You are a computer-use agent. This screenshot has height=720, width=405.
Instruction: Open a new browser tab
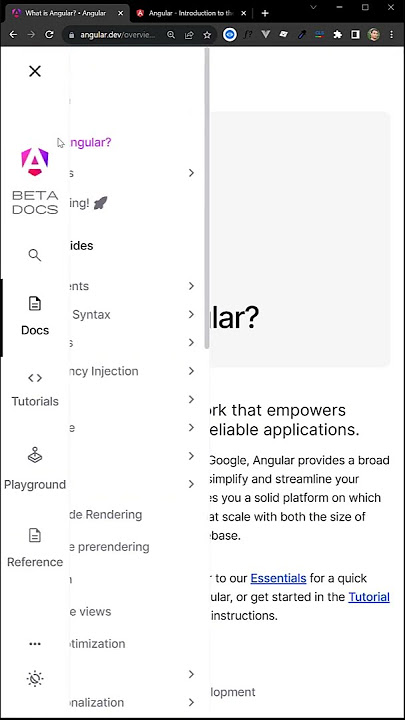point(265,13)
